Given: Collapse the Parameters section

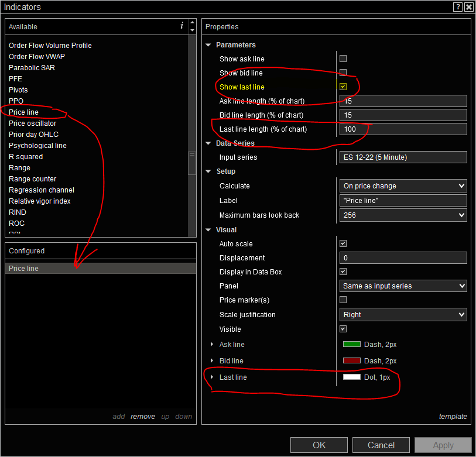Looking at the screenshot, I should [x=208, y=45].
